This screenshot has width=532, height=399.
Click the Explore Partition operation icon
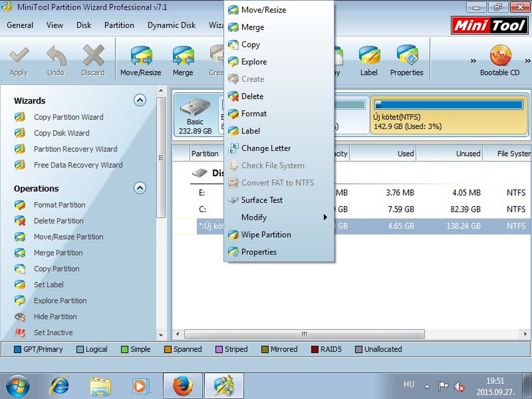coord(20,300)
